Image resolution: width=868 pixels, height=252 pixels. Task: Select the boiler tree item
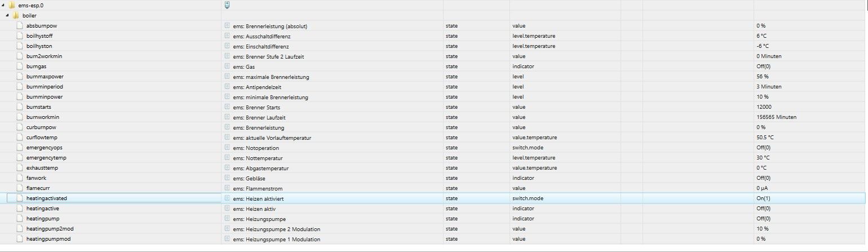coord(30,15)
